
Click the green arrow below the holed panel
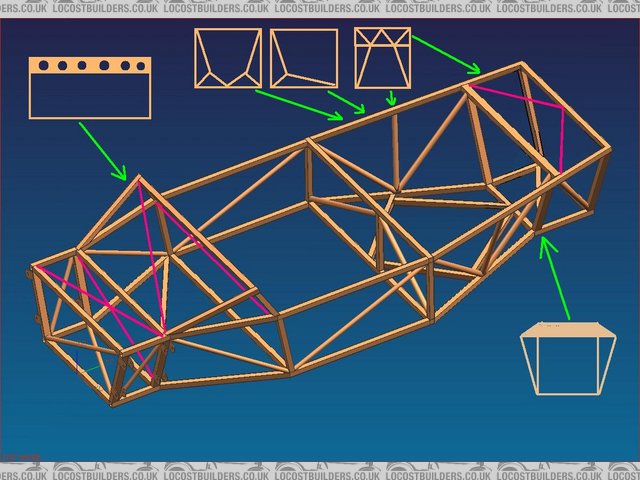pos(102,151)
